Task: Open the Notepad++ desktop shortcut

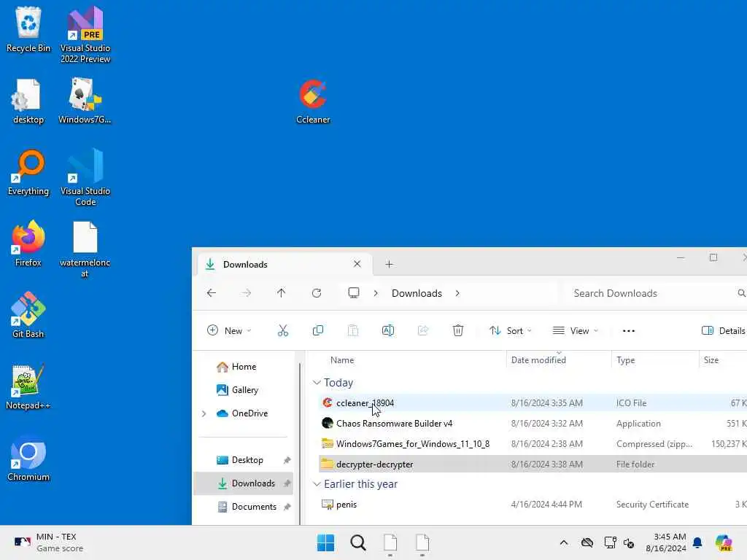Action: pos(28,386)
